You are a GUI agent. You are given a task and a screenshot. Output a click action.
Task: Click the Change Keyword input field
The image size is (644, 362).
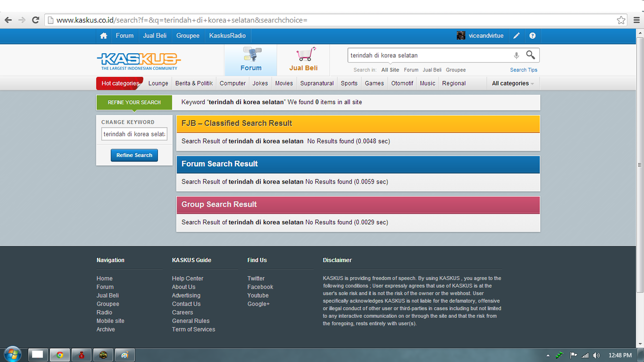[134, 134]
